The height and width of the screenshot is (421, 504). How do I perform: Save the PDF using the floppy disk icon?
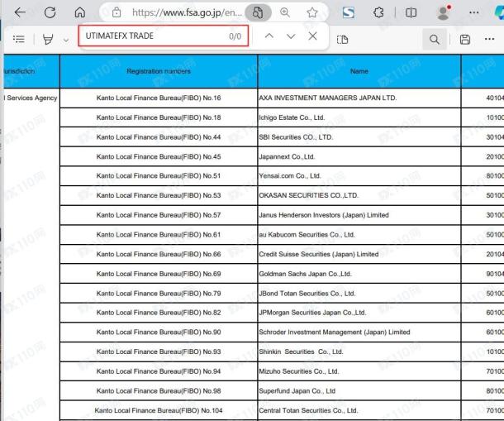tap(465, 39)
